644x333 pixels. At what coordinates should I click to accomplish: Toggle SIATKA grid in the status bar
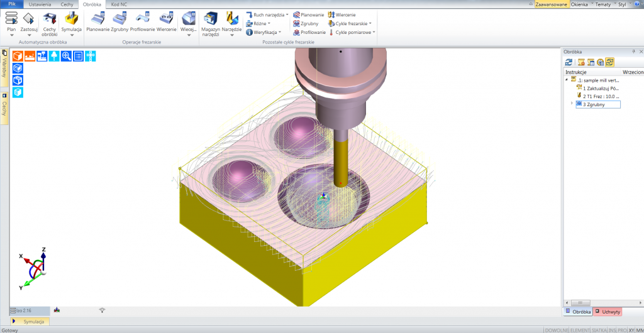599,329
